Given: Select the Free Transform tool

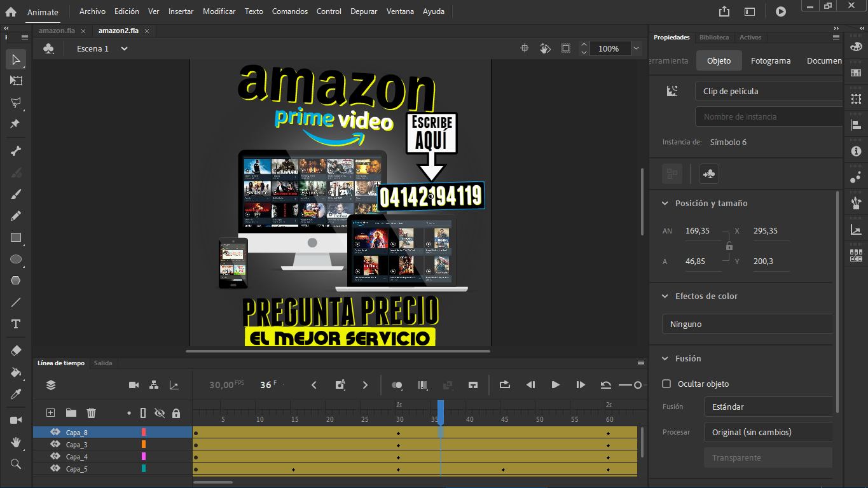Looking at the screenshot, I should (16, 81).
